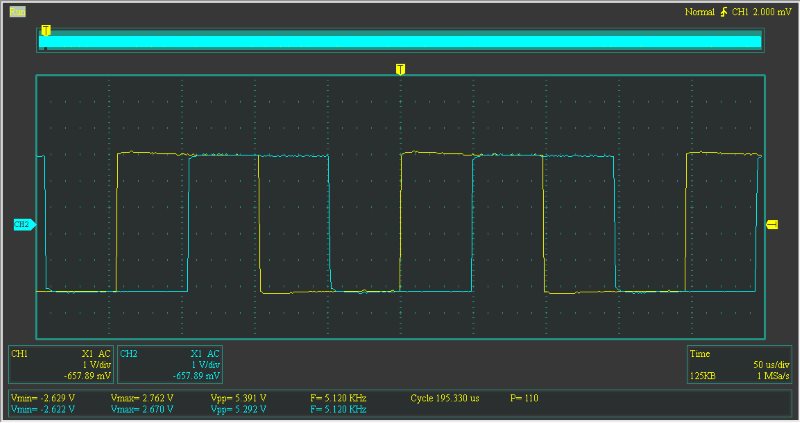Click the Run status indicator

pos(18,11)
